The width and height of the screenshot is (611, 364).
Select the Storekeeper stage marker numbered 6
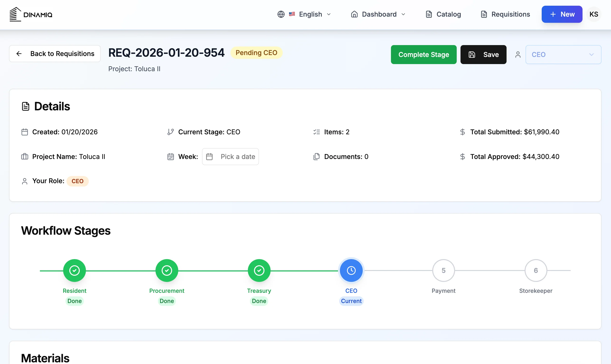click(x=536, y=270)
